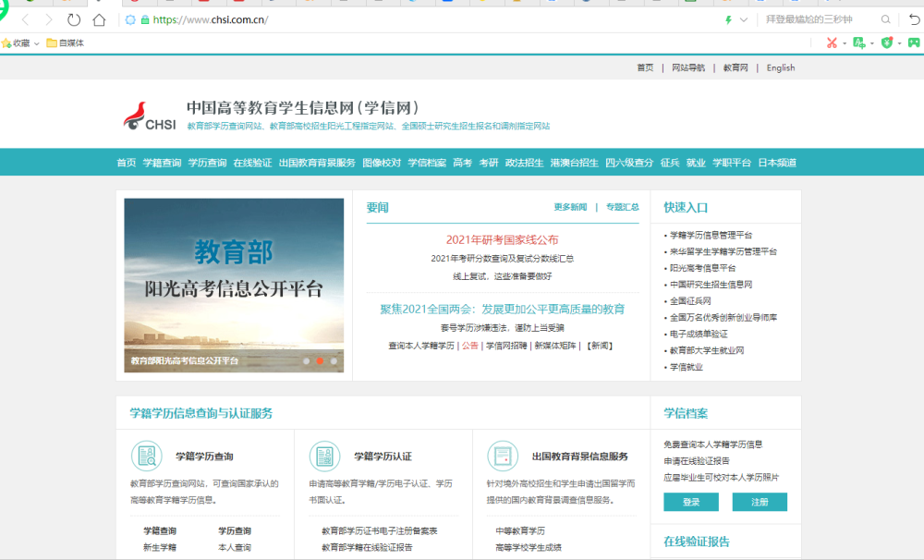Viewport: 924px width, 560px height.
Task: Reload the page with refresh icon
Action: click(74, 20)
